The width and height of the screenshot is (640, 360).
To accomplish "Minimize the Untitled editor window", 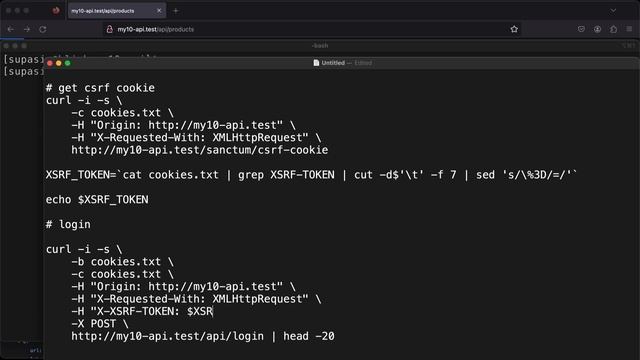I will coord(59,63).
